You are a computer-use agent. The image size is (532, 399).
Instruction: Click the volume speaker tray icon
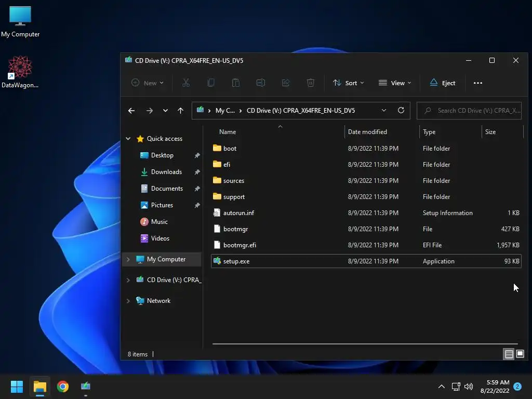pyautogui.click(x=469, y=387)
